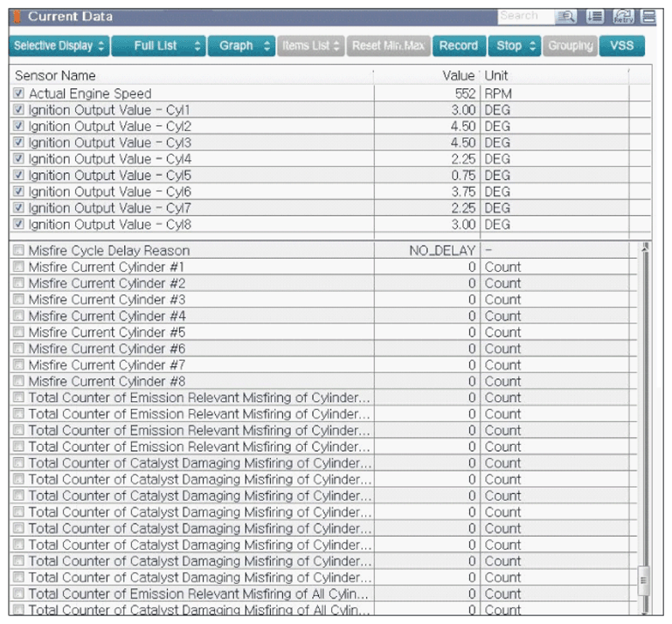Check Emission Relevant Misfiring of All Cylinders checkbox

(18, 593)
